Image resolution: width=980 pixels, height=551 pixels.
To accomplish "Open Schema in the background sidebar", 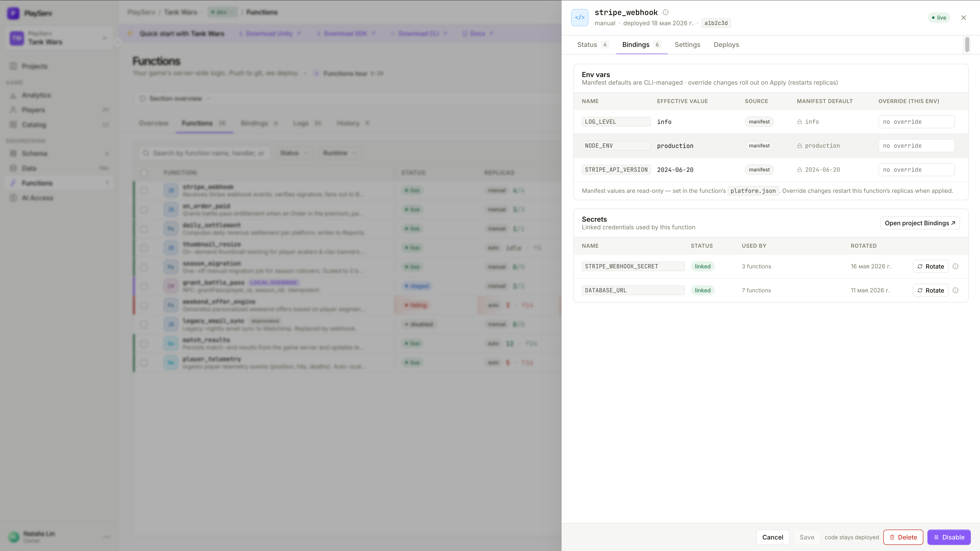I will [x=59, y=153].
